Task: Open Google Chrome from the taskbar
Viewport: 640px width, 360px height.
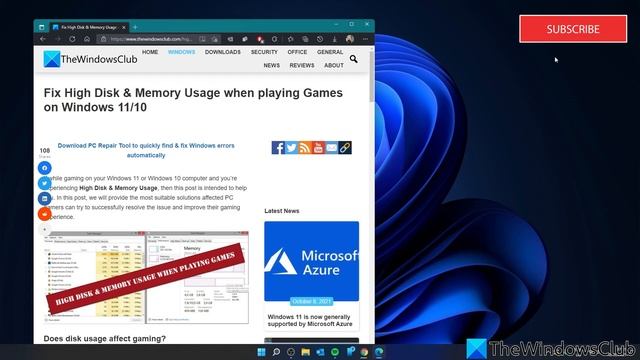Action: pyautogui.click(x=364, y=352)
